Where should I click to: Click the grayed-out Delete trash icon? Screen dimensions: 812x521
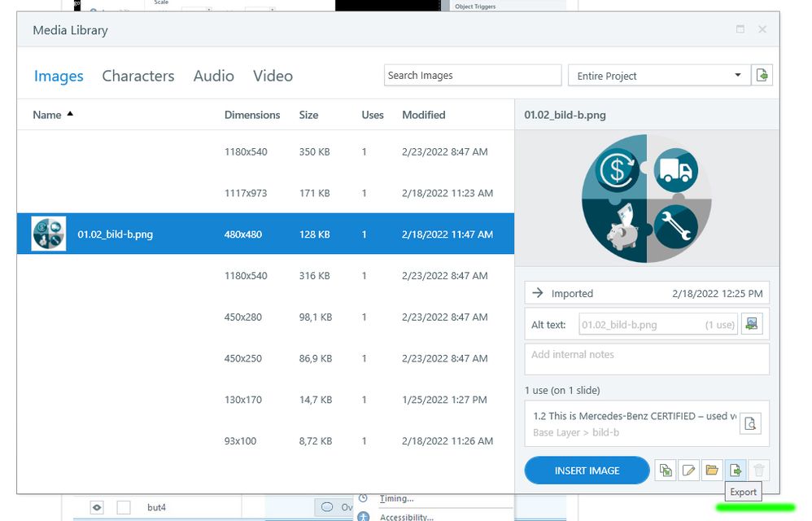pyautogui.click(x=759, y=471)
